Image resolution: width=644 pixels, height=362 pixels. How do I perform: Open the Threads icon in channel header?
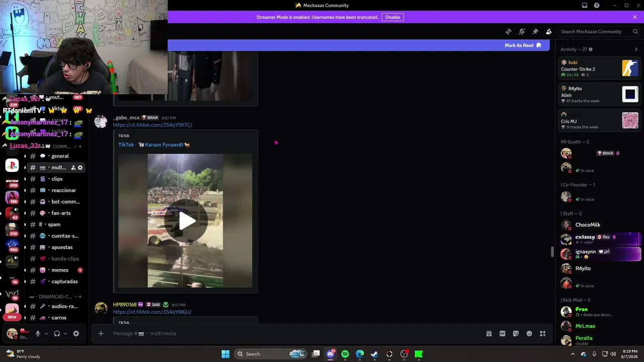coord(508,31)
